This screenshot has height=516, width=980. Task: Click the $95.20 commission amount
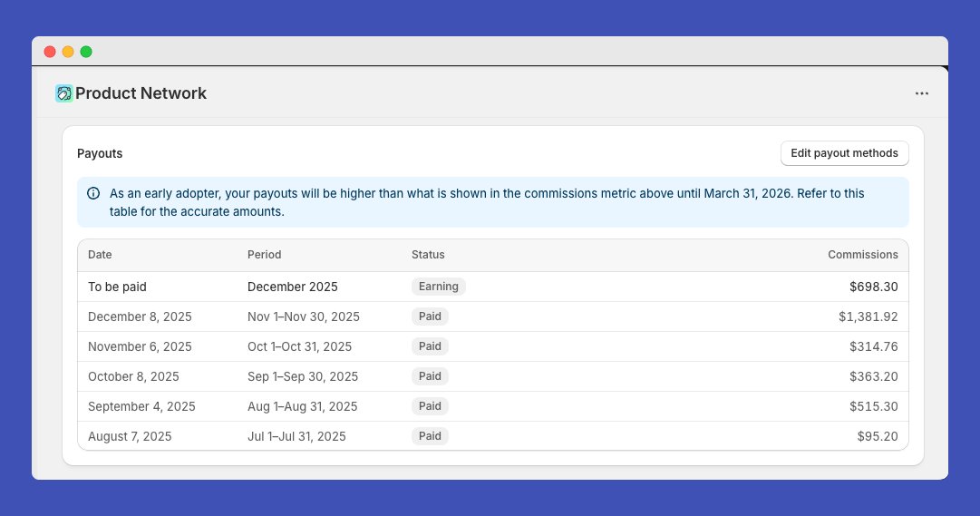878,437
